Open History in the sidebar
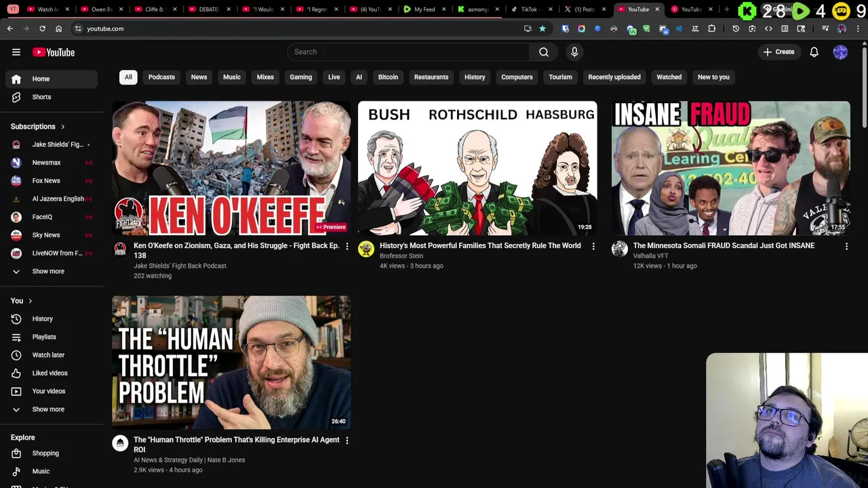868x488 pixels. point(52,319)
